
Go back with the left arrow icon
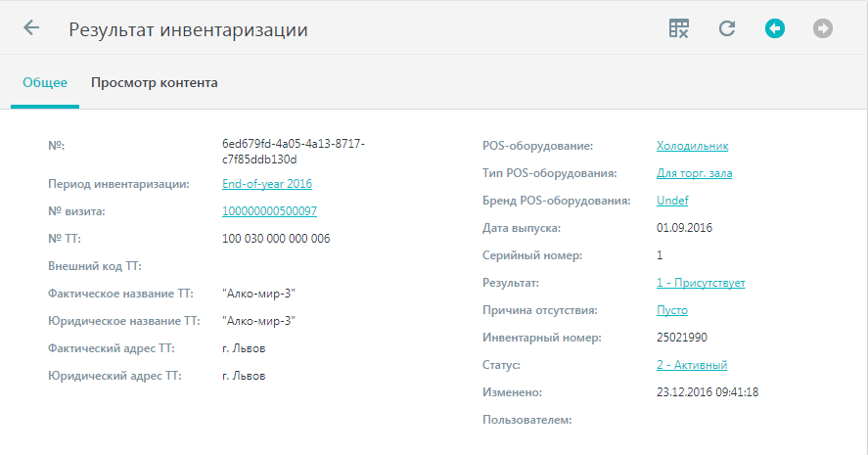pyautogui.click(x=31, y=27)
